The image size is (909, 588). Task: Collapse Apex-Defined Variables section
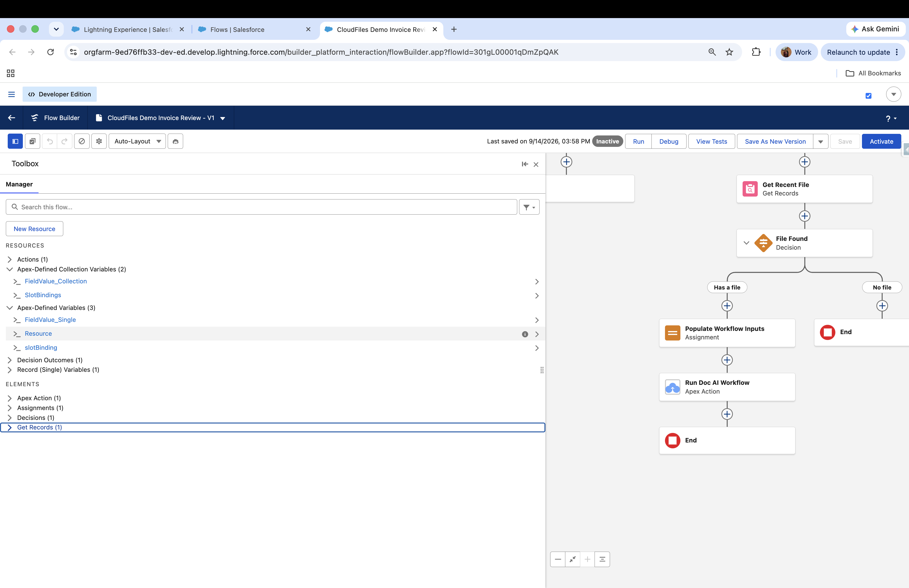click(10, 308)
